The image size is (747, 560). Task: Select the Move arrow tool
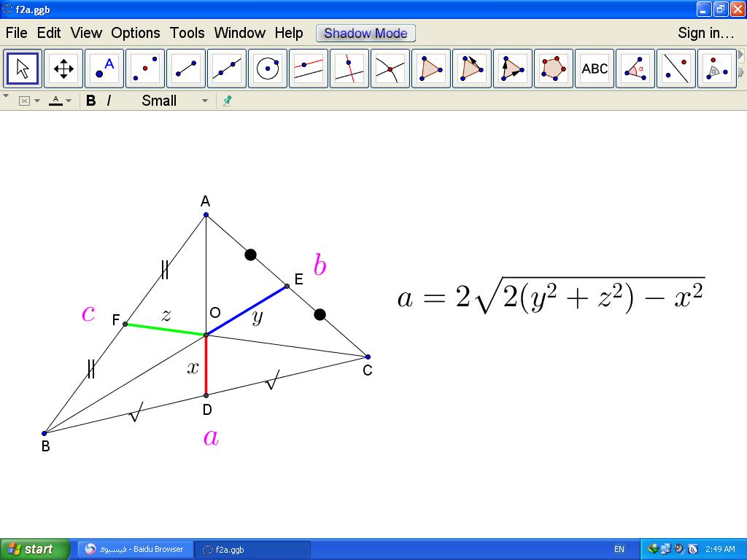(x=23, y=69)
